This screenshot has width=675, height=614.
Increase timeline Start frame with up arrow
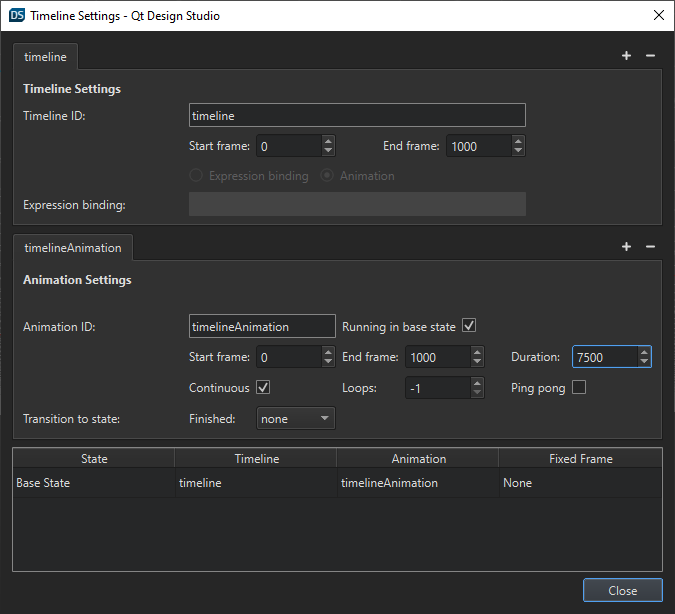click(328, 141)
